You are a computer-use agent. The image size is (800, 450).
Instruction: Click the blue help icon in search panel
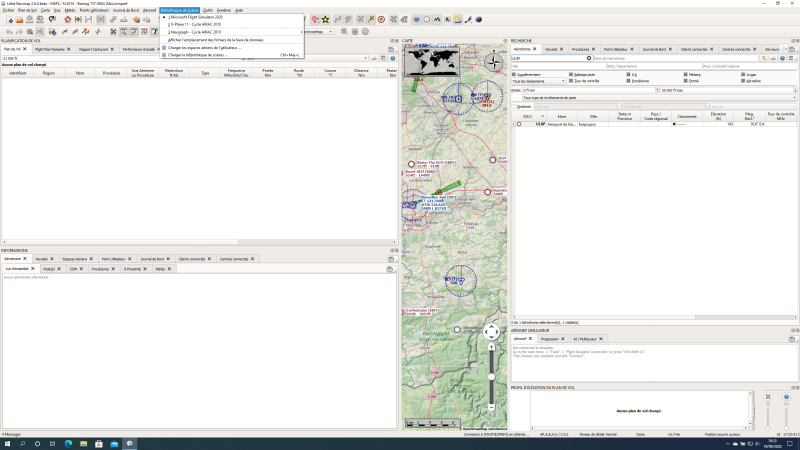pos(782,58)
